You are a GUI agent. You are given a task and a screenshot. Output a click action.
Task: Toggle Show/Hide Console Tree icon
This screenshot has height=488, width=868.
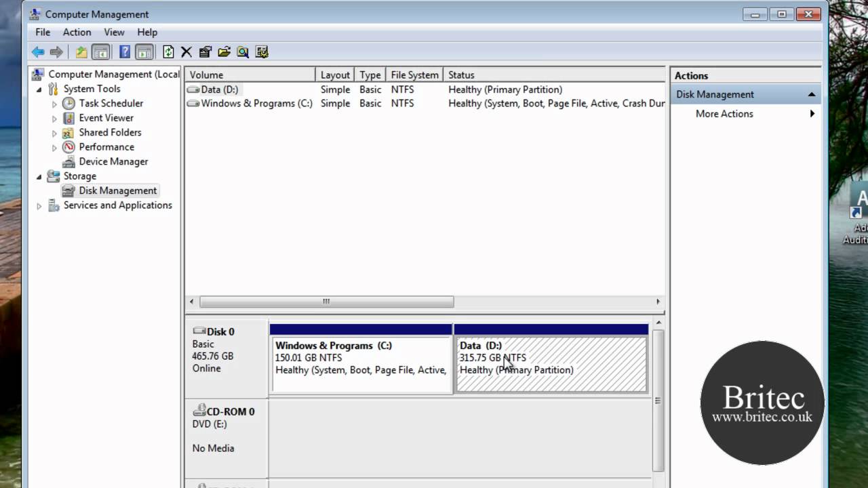coord(100,52)
